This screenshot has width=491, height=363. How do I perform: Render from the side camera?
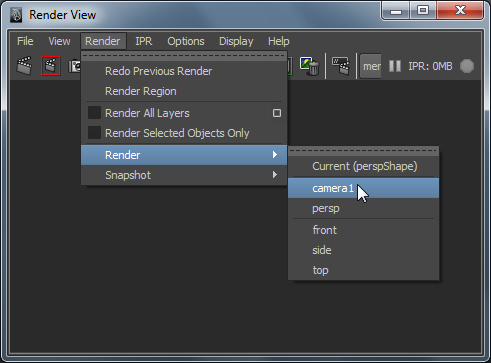pos(363,250)
